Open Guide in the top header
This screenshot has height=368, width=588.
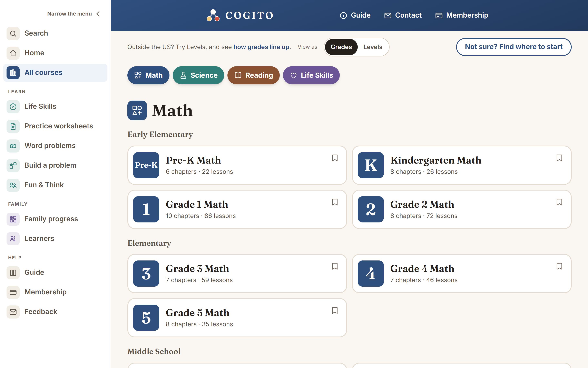[355, 15]
